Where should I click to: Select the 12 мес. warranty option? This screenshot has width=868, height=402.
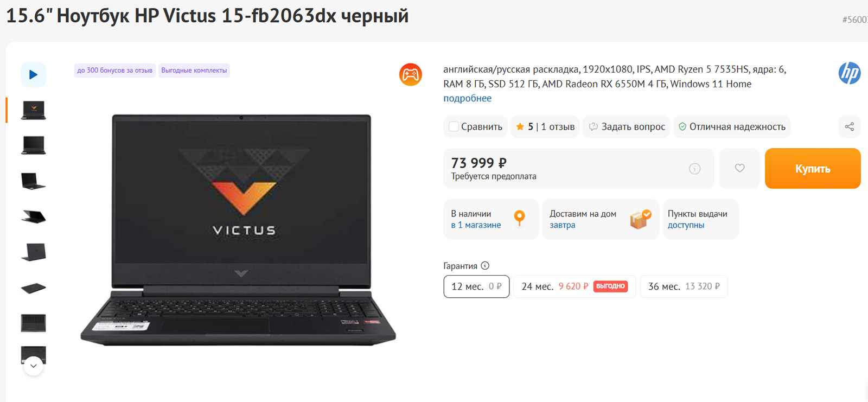coord(476,286)
